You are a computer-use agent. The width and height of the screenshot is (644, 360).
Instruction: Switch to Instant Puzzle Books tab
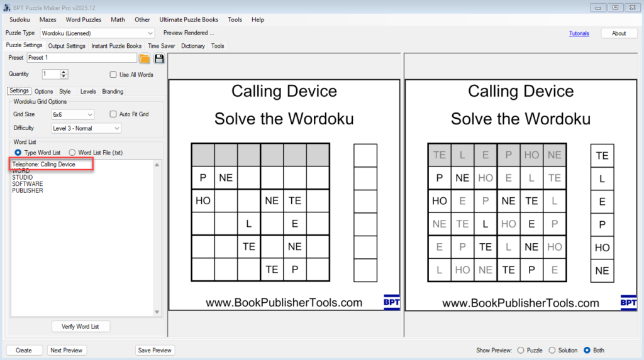116,46
